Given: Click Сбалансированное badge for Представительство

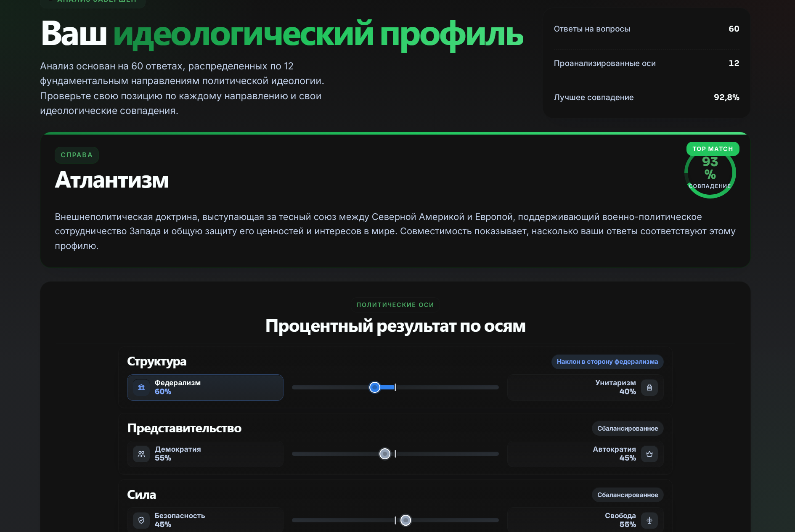Looking at the screenshot, I should pyautogui.click(x=628, y=429).
